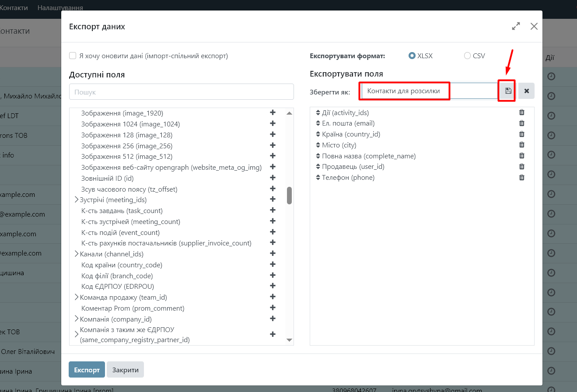Image resolution: width=577 pixels, height=392 pixels.
Task: Click sort handle for Країна (country_id)
Action: (318, 134)
